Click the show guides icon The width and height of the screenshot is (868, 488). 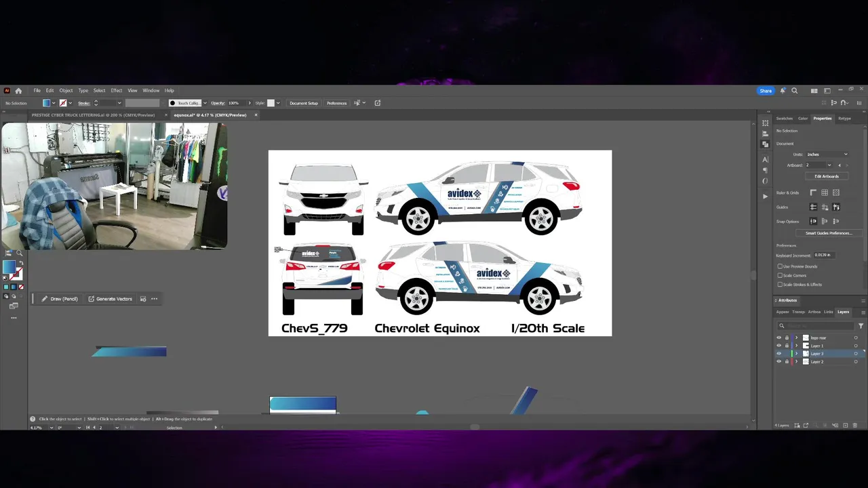coord(813,207)
